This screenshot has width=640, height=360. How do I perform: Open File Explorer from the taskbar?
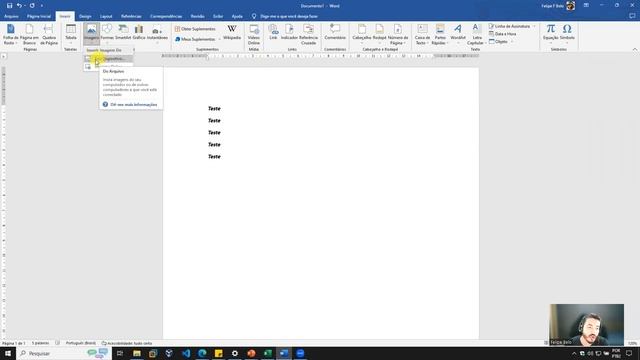tap(137, 353)
